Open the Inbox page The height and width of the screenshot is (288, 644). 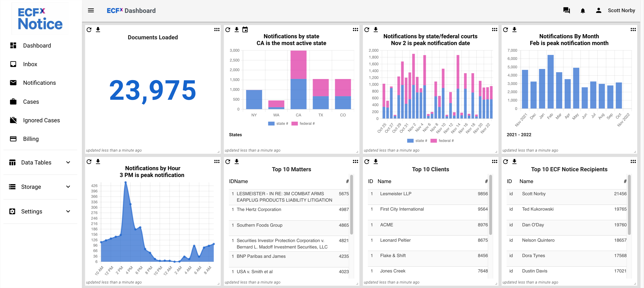[x=30, y=64]
